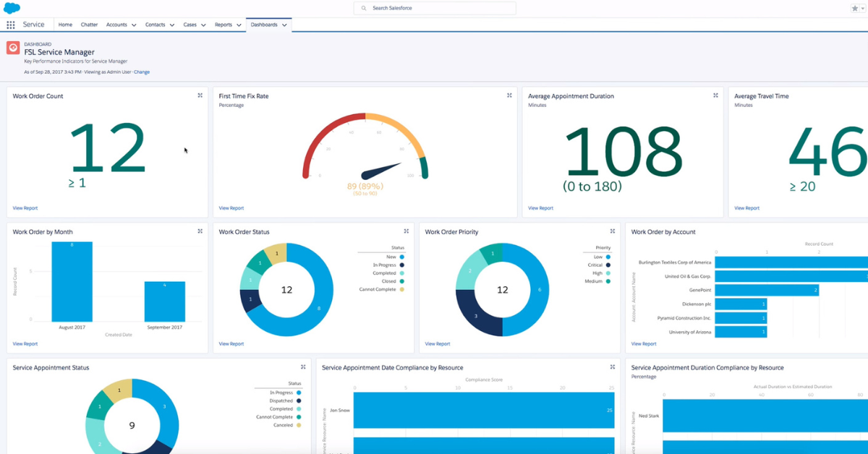Open the Dashboards tab dropdown arrow
The width and height of the screenshot is (868, 454).
[x=285, y=25]
